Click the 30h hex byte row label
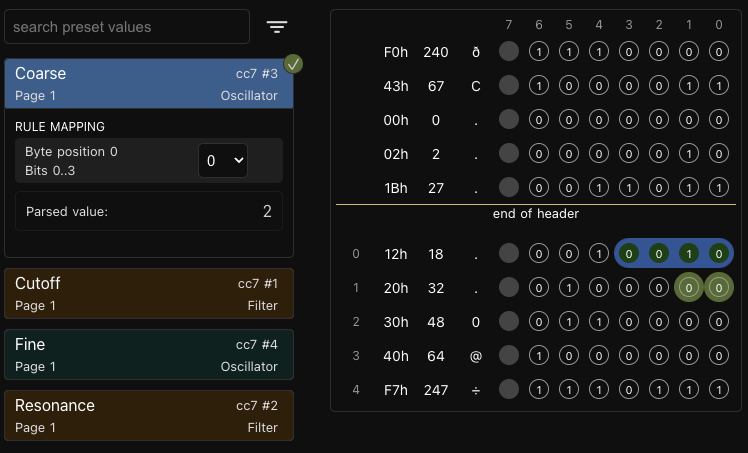Viewport: 748px width, 453px height. click(x=395, y=322)
